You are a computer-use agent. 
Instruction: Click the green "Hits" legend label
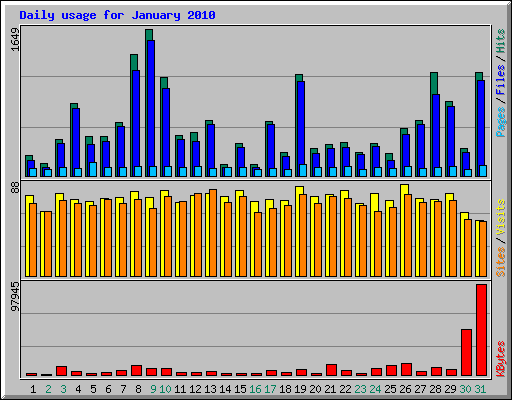(x=501, y=41)
